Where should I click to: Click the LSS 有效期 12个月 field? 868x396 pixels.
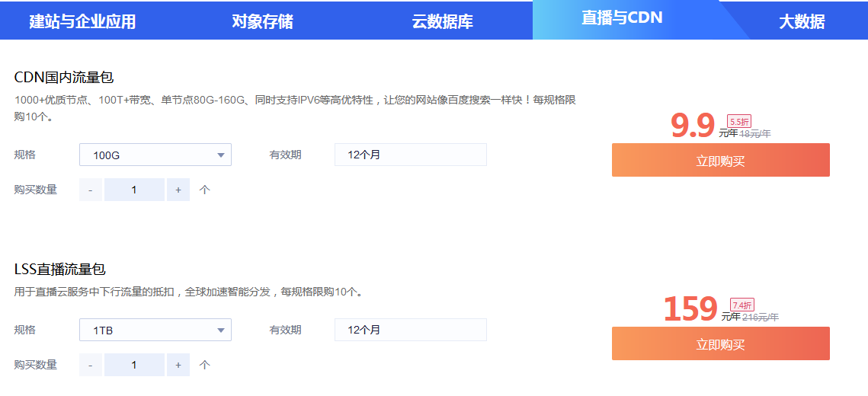tap(411, 331)
